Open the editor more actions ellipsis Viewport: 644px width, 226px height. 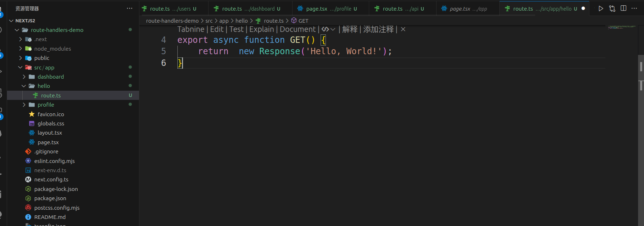click(634, 9)
